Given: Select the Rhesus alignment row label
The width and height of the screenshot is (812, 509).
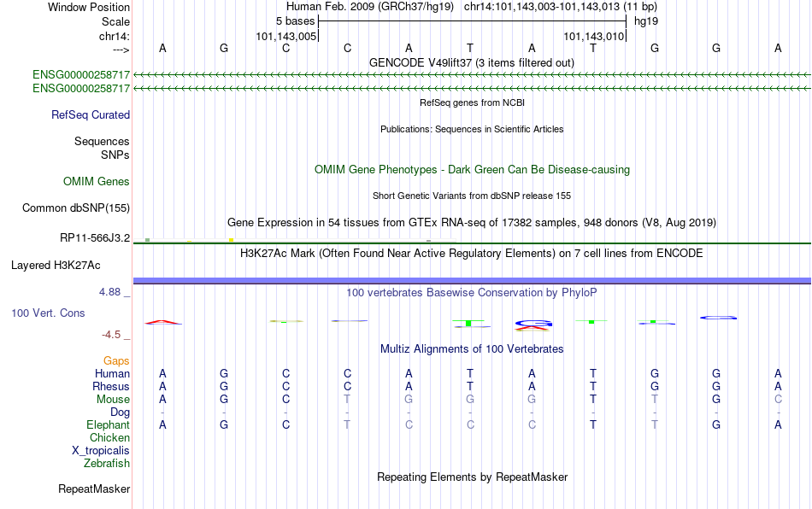Looking at the screenshot, I should point(111,386).
